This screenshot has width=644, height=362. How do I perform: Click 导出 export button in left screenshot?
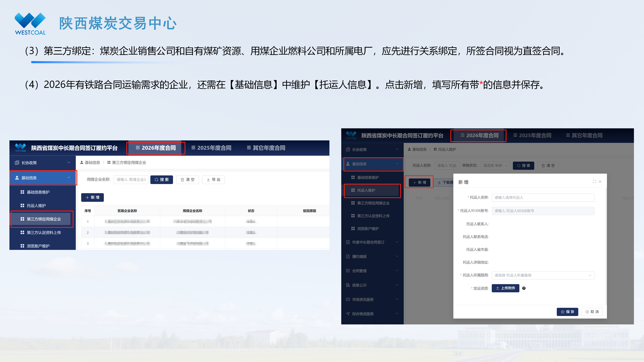(213, 180)
